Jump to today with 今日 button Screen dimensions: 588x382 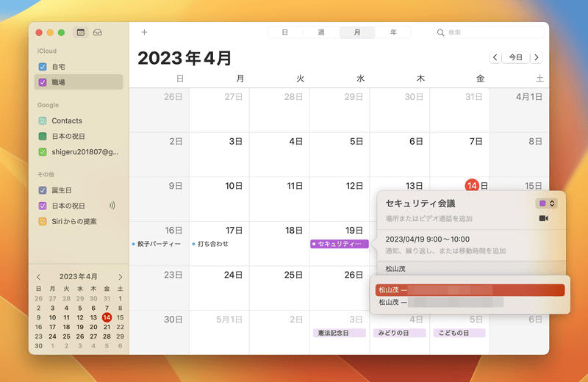[x=516, y=57]
